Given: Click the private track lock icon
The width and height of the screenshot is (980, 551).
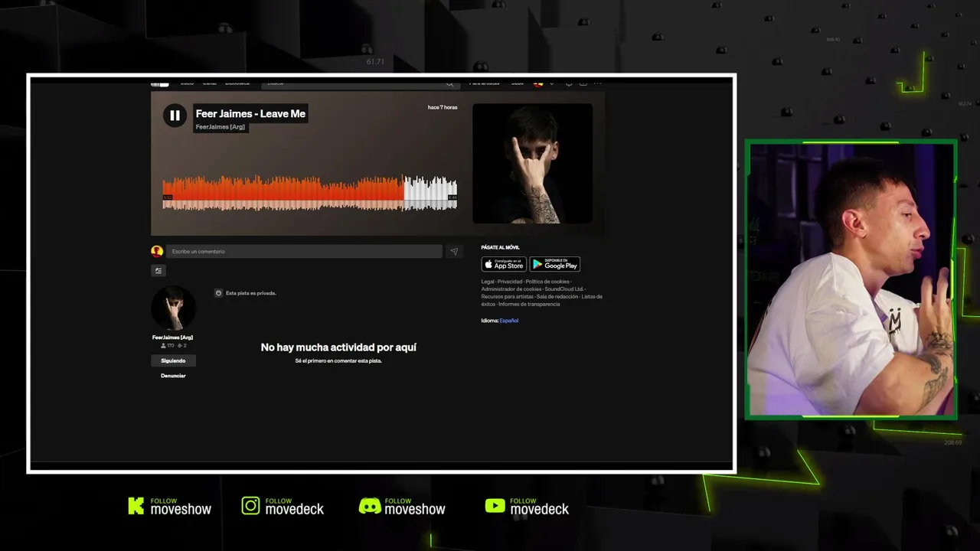Looking at the screenshot, I should [218, 293].
